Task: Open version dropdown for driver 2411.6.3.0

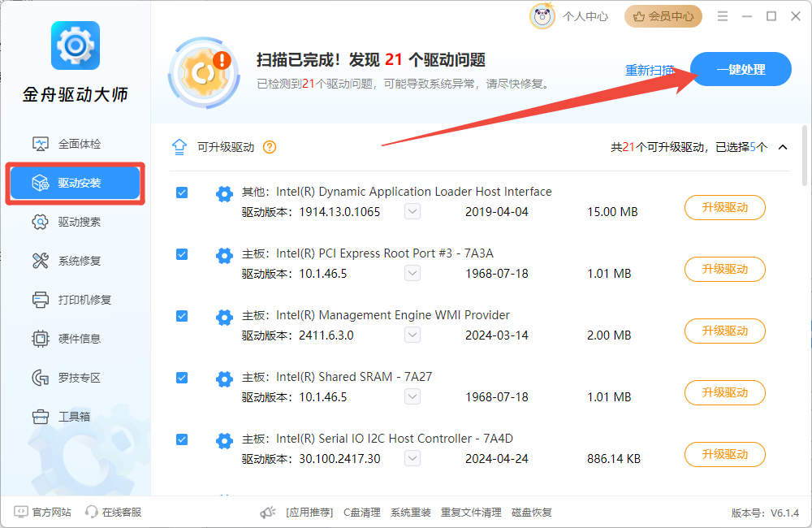Action: click(x=412, y=335)
